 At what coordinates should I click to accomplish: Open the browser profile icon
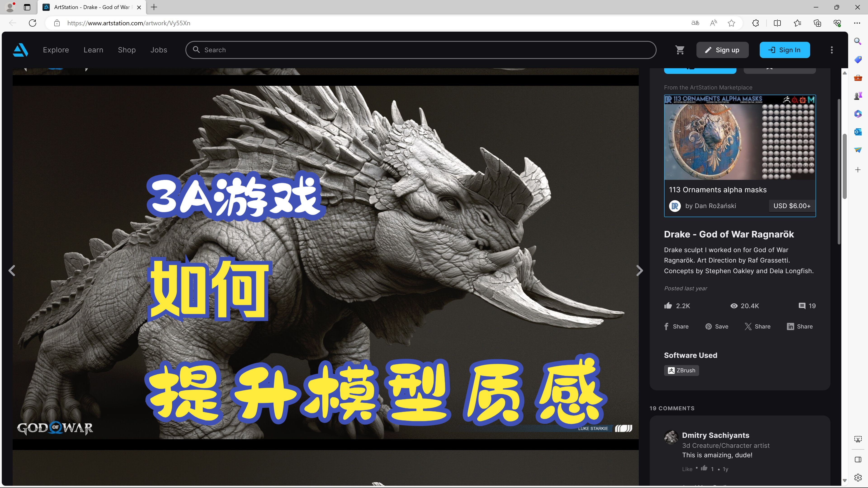tap(10, 7)
